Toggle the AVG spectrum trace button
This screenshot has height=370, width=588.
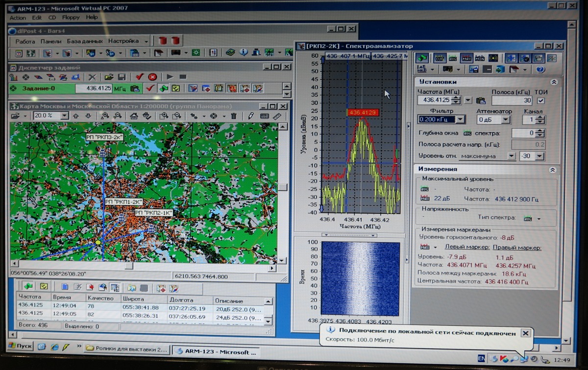pyautogui.click(x=453, y=58)
